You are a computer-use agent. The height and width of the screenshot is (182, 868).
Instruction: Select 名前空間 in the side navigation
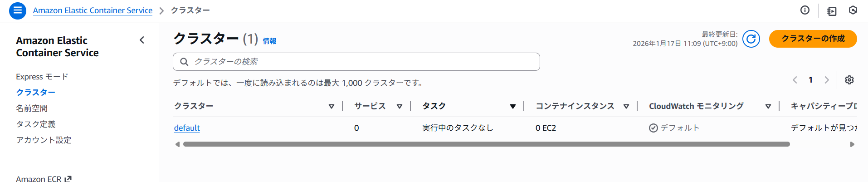(x=32, y=108)
